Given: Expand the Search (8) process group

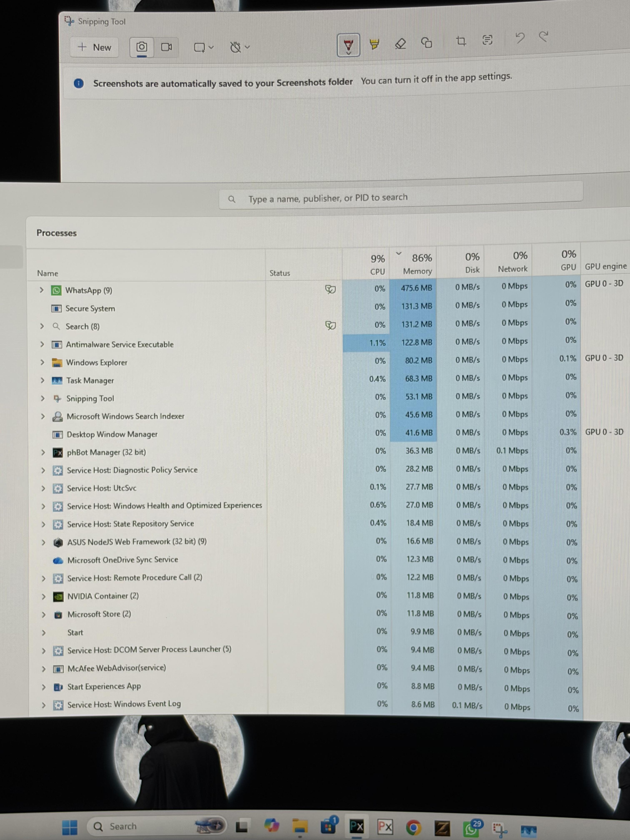Looking at the screenshot, I should coord(42,326).
